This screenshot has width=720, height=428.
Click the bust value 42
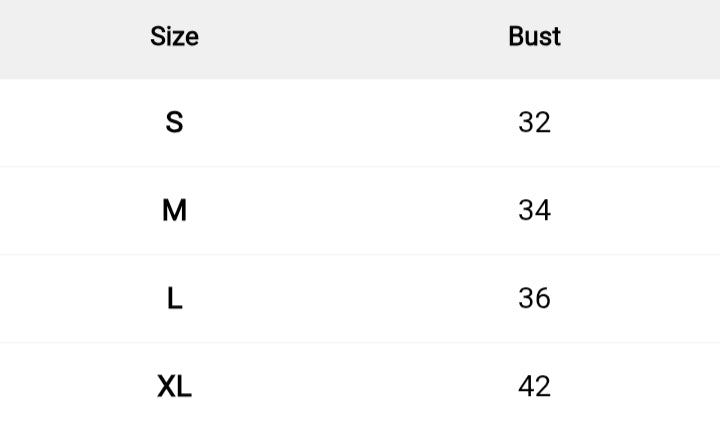[x=534, y=386]
